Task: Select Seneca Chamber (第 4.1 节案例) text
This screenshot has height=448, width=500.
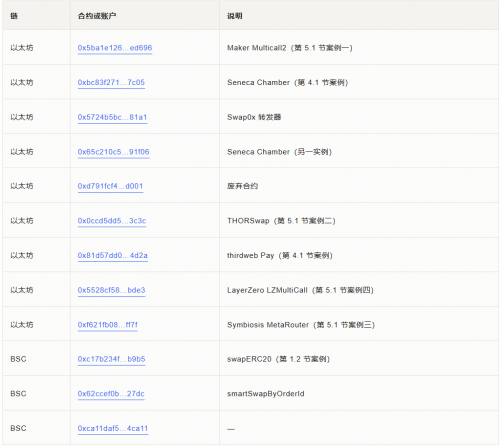Action: pos(287,83)
